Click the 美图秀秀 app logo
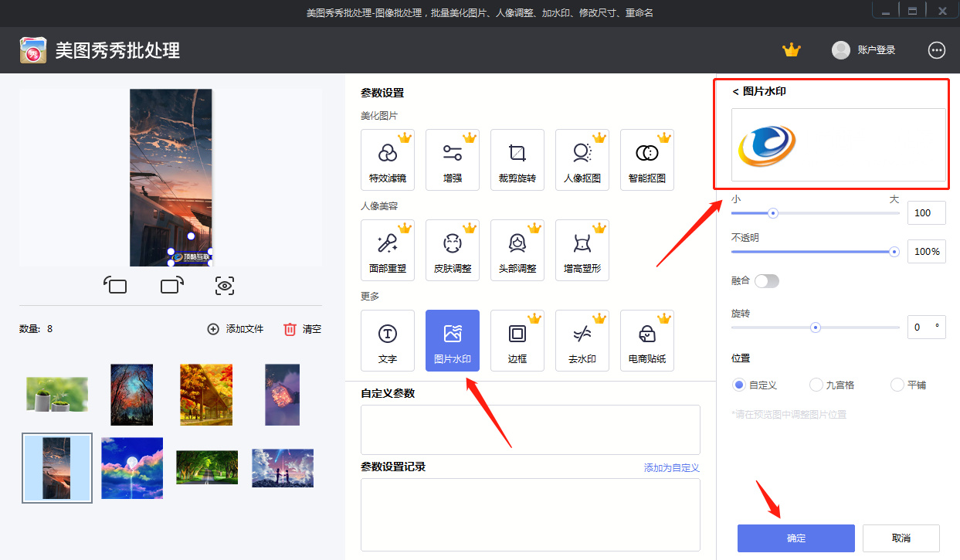 [x=32, y=50]
